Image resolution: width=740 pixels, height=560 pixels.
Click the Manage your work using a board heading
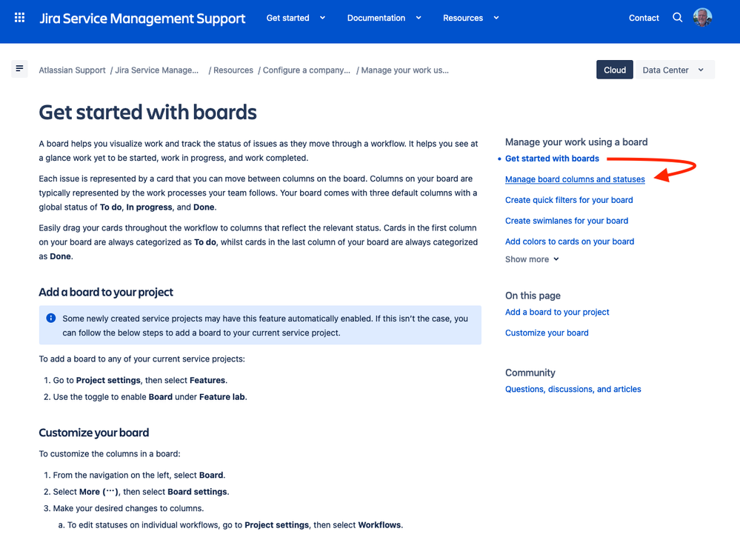[576, 142]
